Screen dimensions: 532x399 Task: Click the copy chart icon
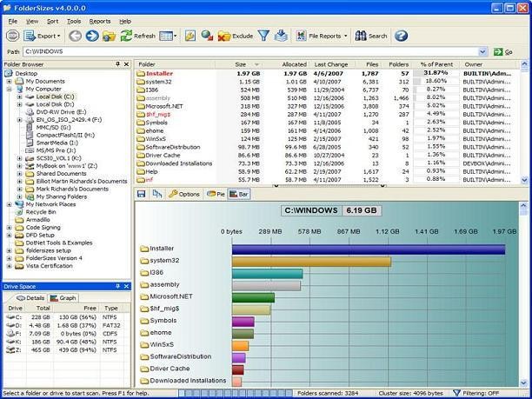click(157, 194)
